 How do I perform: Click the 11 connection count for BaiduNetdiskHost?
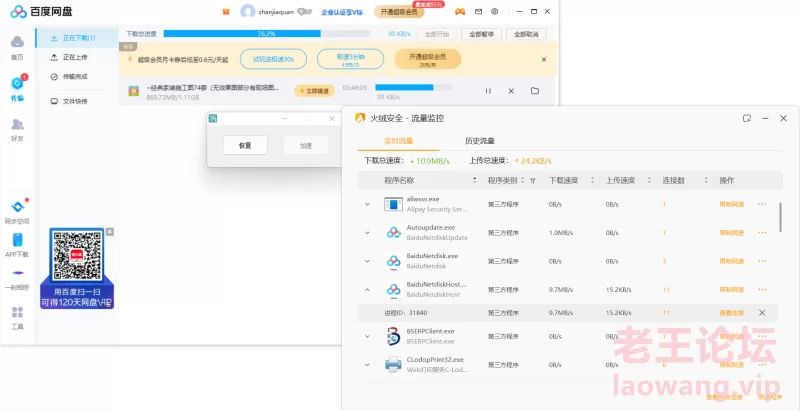[666, 290]
